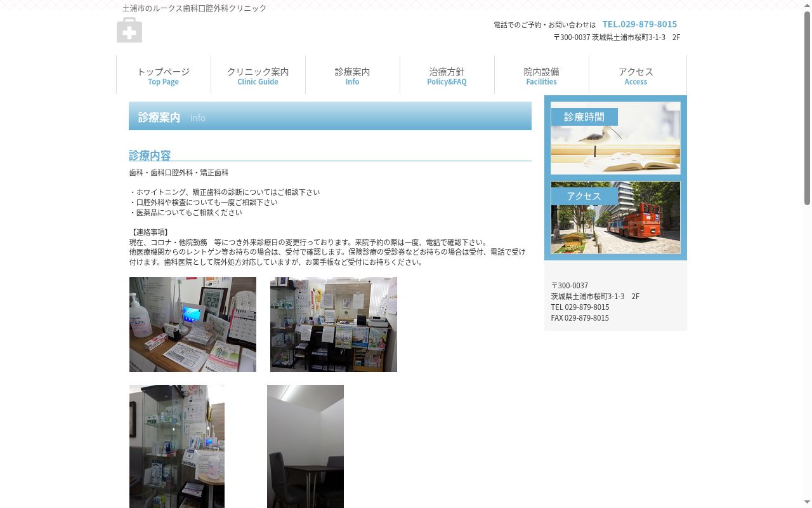Click the sidebar TEL 029-879-8015 text
The image size is (812, 508).
pos(580,307)
